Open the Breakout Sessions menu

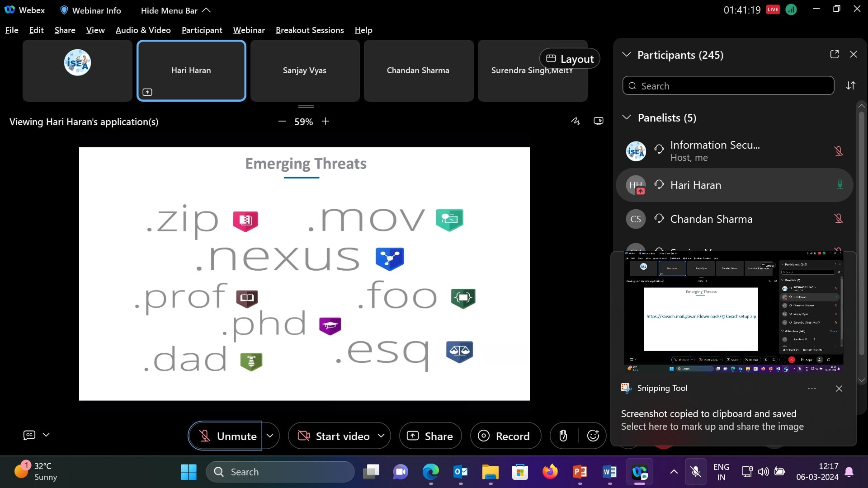click(309, 30)
